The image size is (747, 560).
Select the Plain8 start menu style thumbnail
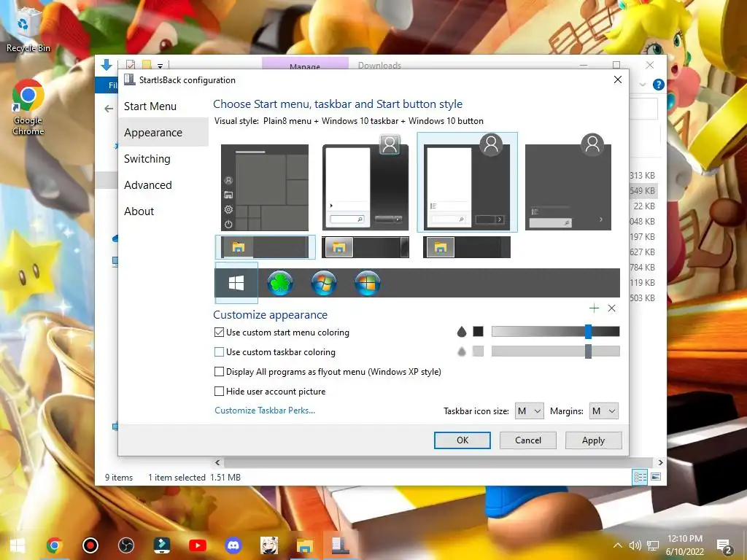[x=467, y=182]
